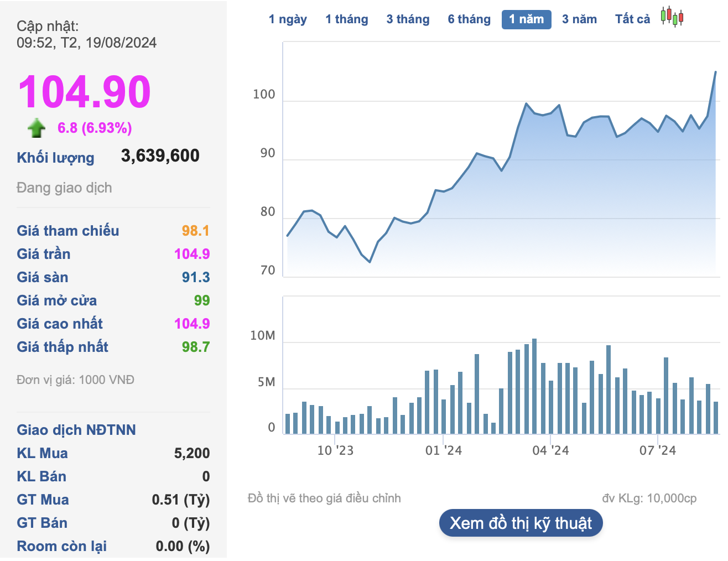
Task: Click the tallest volume bar near 04 '24
Action: [x=534, y=386]
